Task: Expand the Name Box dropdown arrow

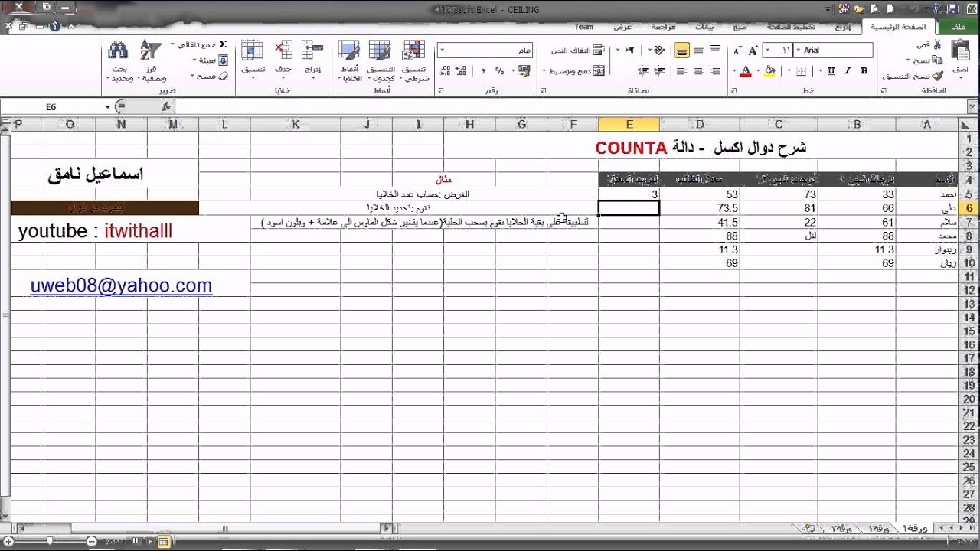Action: click(x=108, y=107)
